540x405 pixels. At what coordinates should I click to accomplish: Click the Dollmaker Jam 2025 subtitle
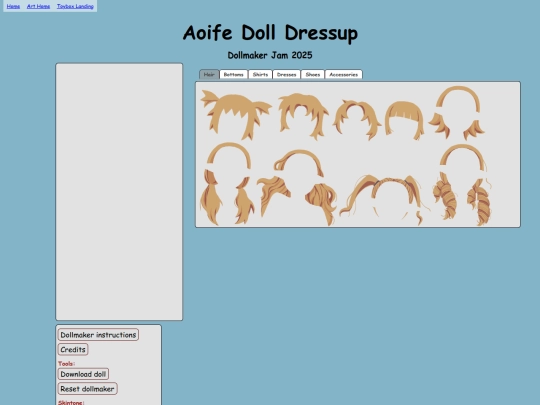point(270,55)
